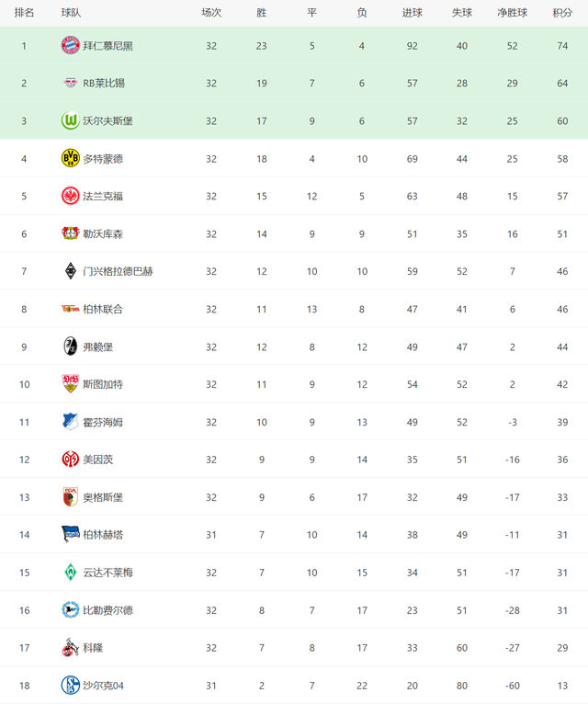Click the Leverkusen club logo
Viewport: 588px width, 704px height.
coord(71,233)
